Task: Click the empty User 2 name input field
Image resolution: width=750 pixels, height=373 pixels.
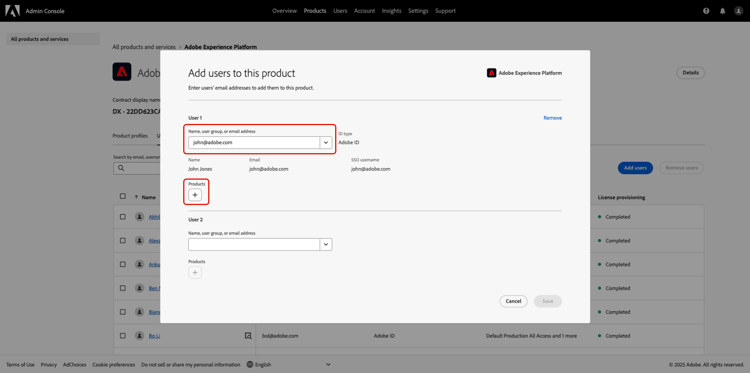Action: point(254,244)
